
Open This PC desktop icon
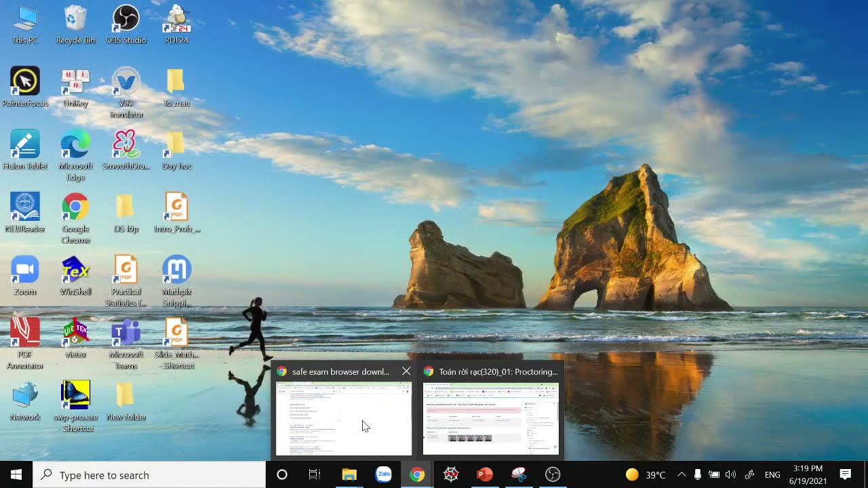click(x=25, y=25)
